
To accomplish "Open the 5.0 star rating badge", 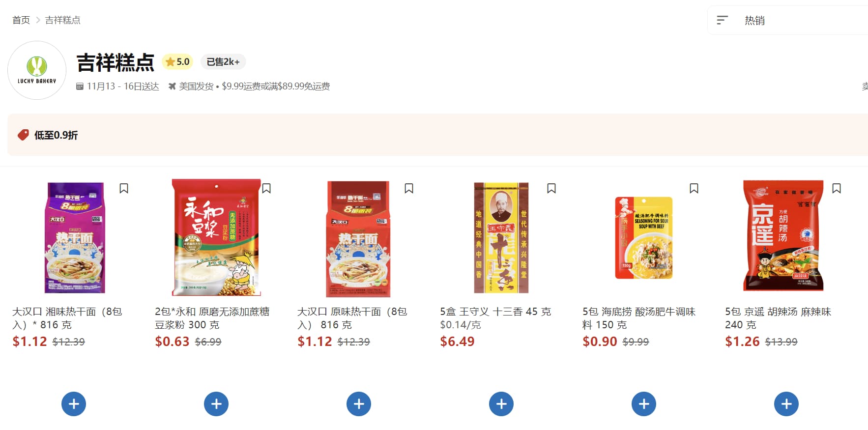I will click(178, 61).
